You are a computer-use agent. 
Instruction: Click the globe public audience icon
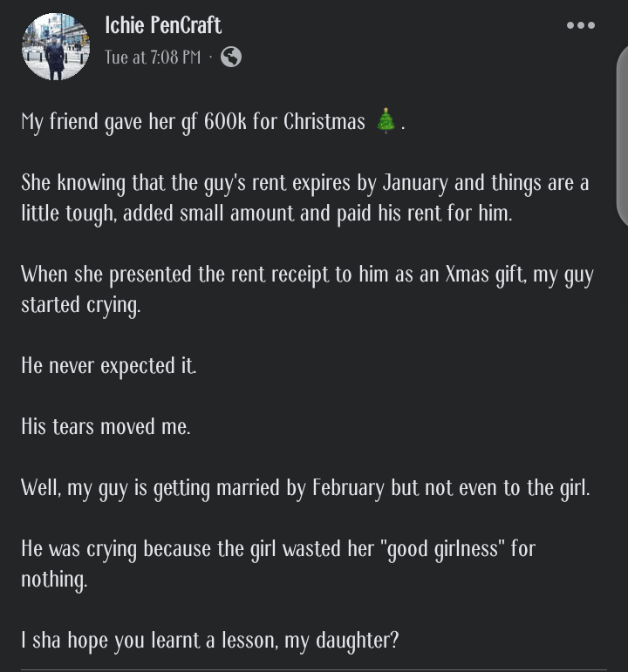coord(231,58)
